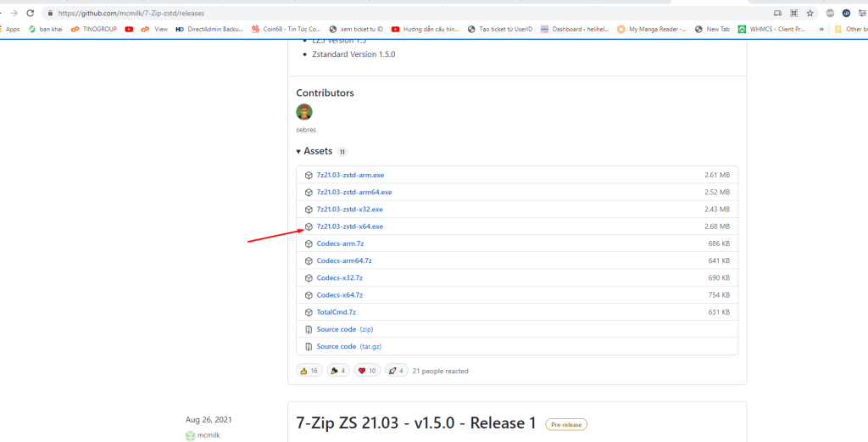Click the sebres contributor name
This screenshot has width=868, height=442.
point(305,130)
